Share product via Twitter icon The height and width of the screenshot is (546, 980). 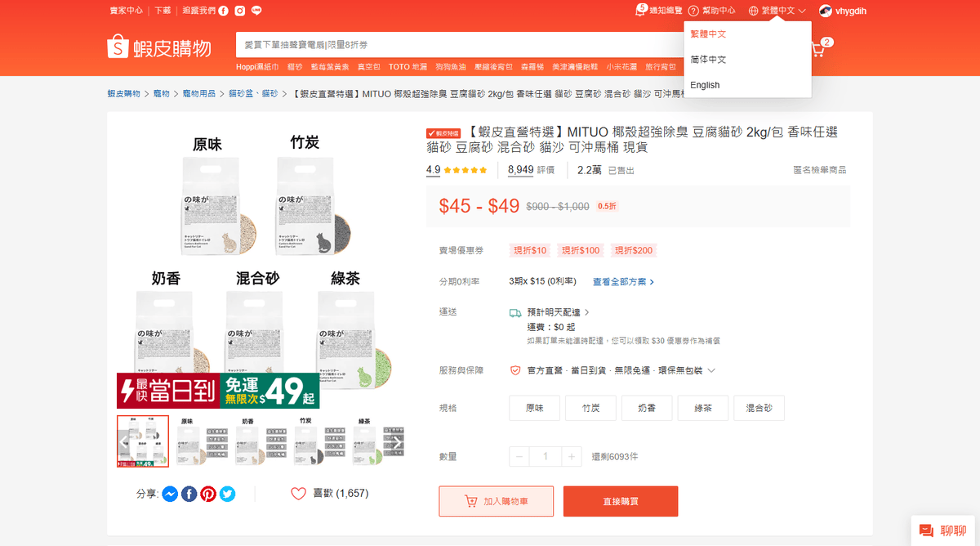point(227,494)
